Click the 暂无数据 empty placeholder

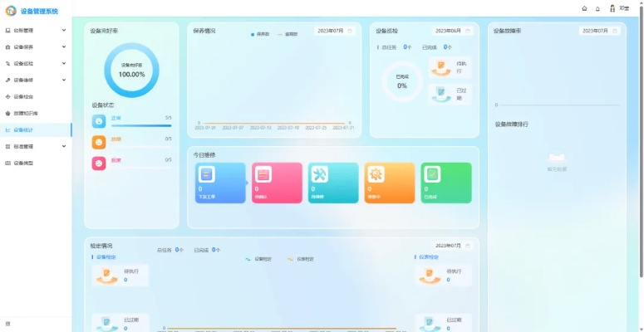pyautogui.click(x=557, y=160)
